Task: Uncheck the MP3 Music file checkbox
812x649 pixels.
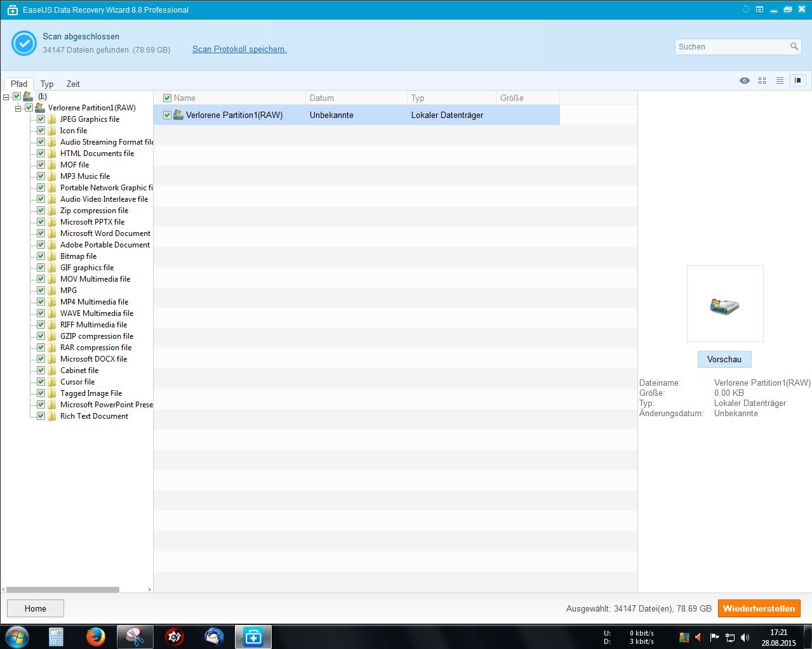Action: pyautogui.click(x=41, y=176)
